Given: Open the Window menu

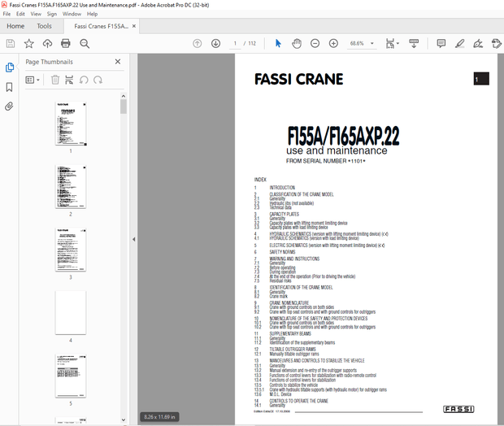Looking at the screenshot, I should pos(72,14).
